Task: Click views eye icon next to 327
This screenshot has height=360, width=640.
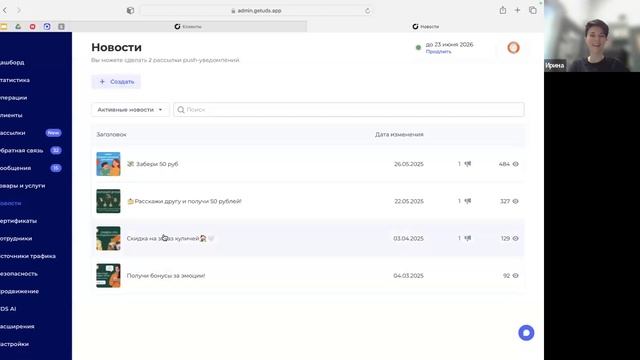Action: (516, 201)
